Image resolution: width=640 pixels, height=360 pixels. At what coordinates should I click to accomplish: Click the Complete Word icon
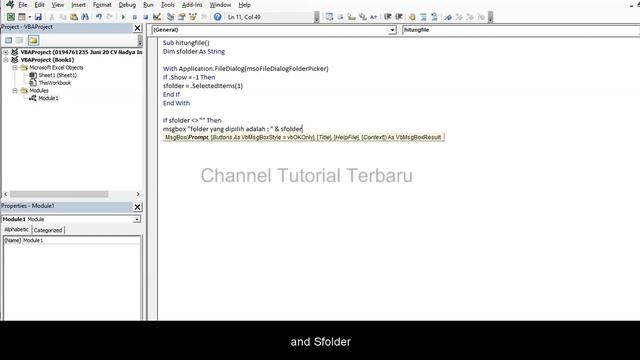pos(373,17)
